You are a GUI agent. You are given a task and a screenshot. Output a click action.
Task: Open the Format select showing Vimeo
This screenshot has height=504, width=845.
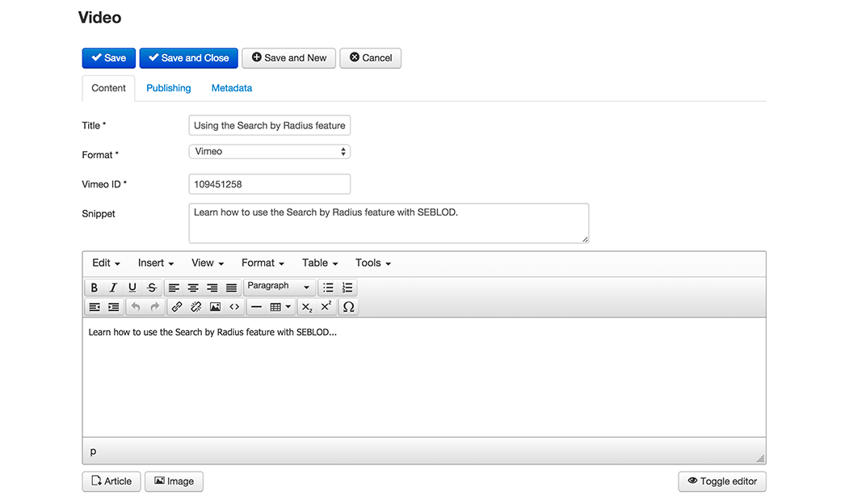(x=270, y=152)
